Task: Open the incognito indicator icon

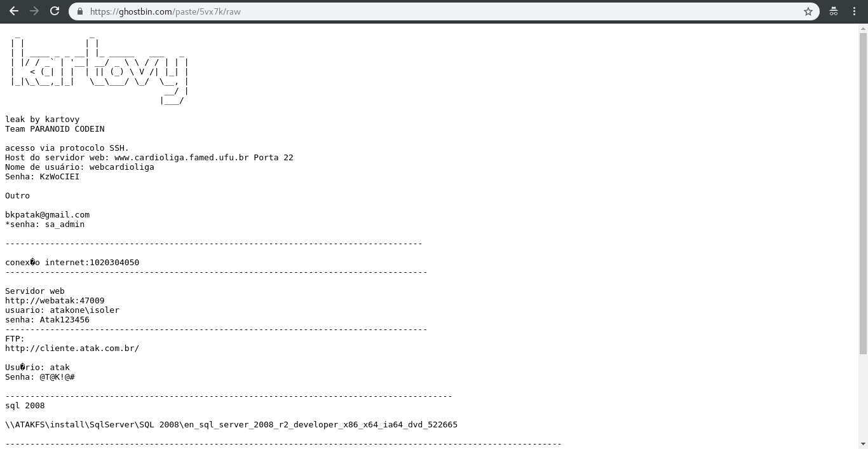Action: [x=833, y=11]
